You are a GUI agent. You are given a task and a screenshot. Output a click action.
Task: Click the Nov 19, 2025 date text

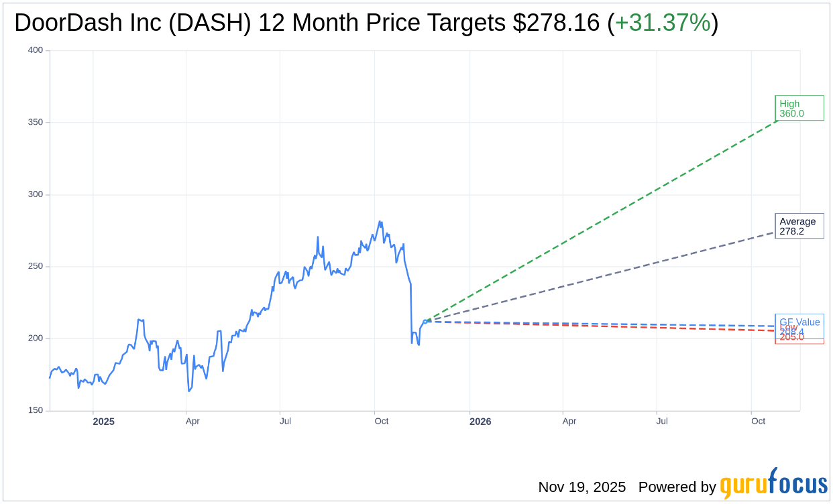581,487
